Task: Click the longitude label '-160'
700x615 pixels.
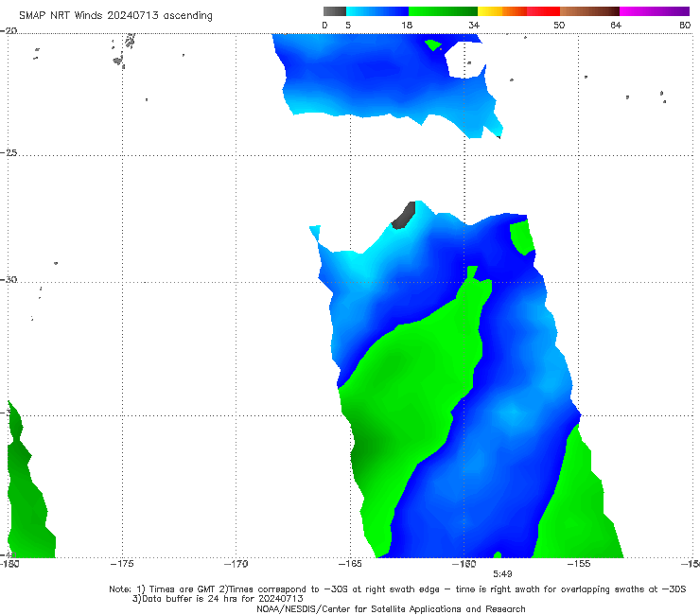Action: pos(464,564)
